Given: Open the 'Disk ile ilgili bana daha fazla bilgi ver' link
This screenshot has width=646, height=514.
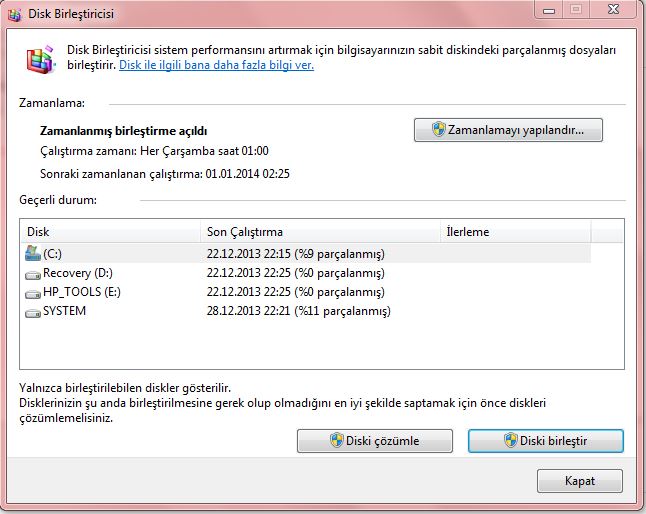Looking at the screenshot, I should [217, 65].
